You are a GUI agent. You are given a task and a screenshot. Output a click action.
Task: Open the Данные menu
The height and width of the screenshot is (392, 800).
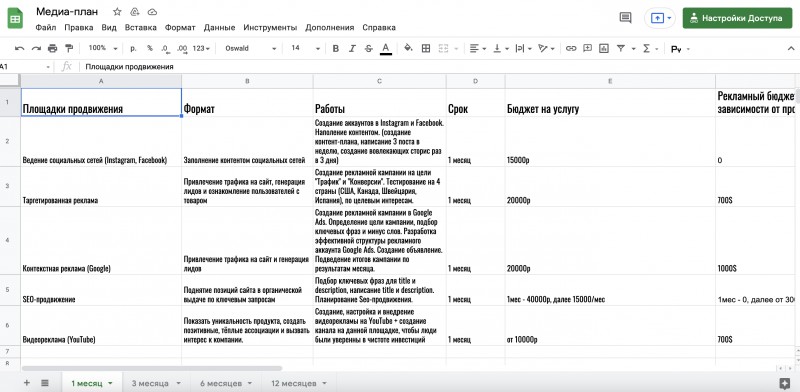click(219, 28)
